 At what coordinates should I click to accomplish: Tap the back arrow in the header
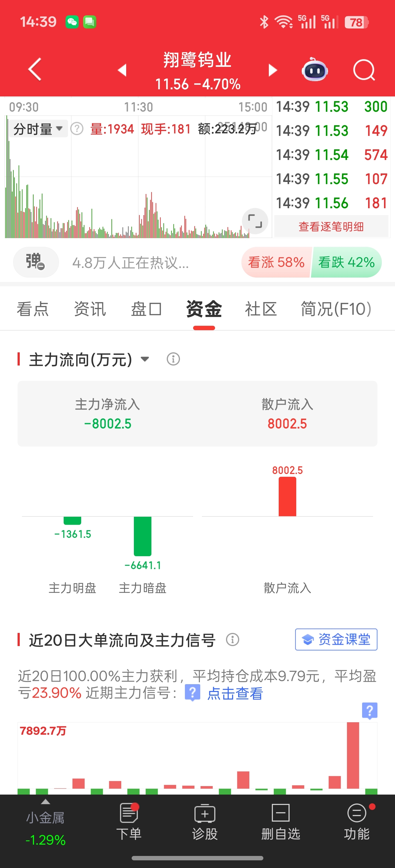click(x=35, y=69)
